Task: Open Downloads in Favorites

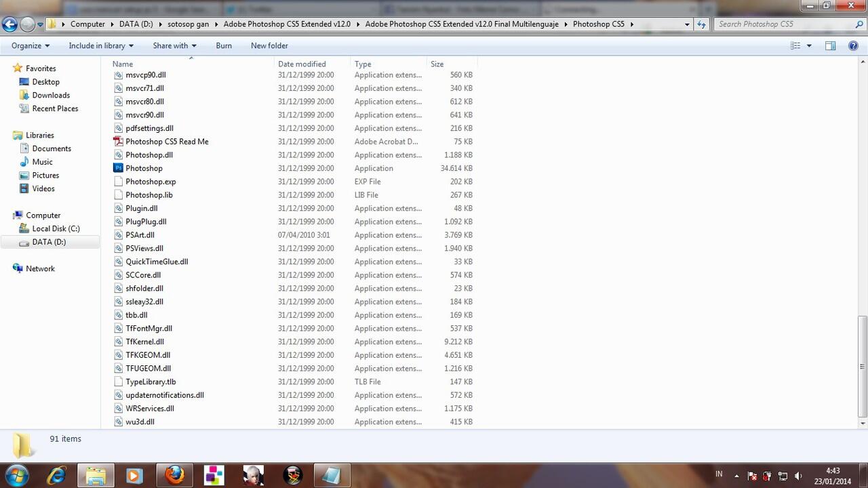Action: point(51,96)
